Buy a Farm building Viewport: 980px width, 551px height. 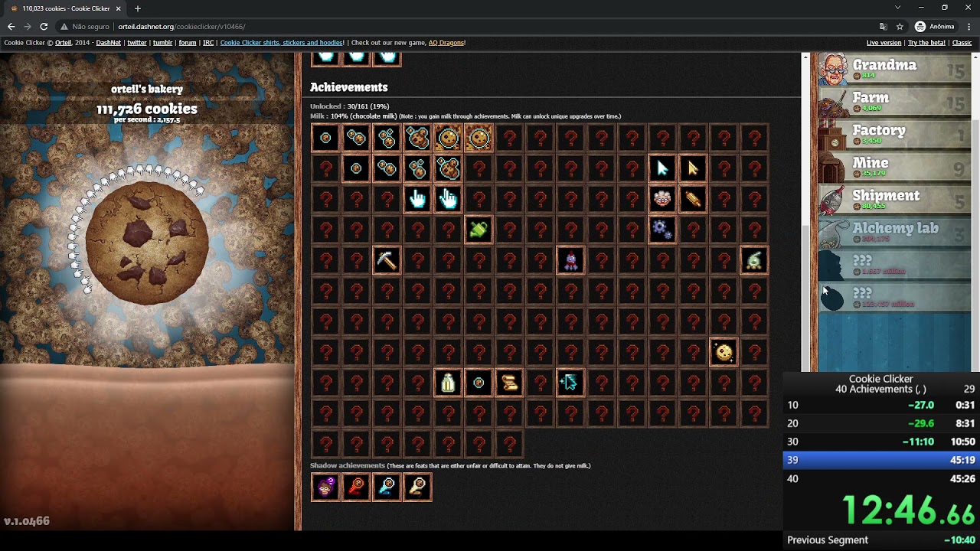[x=894, y=103]
